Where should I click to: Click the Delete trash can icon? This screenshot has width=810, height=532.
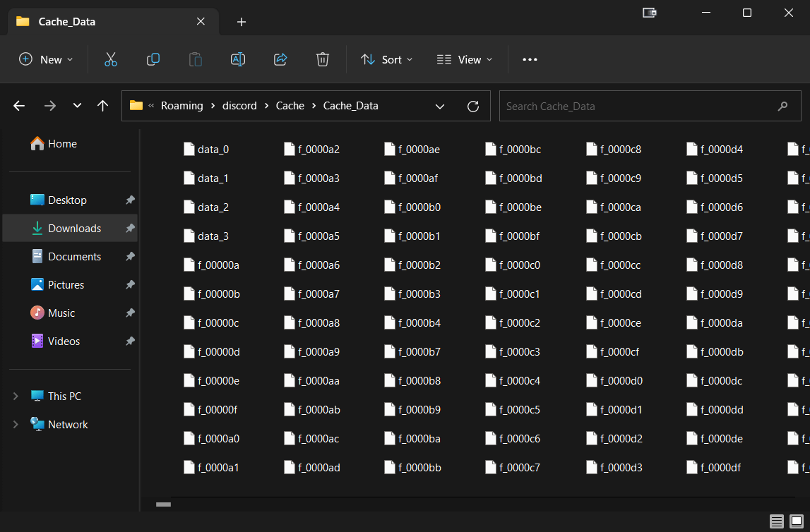point(322,59)
